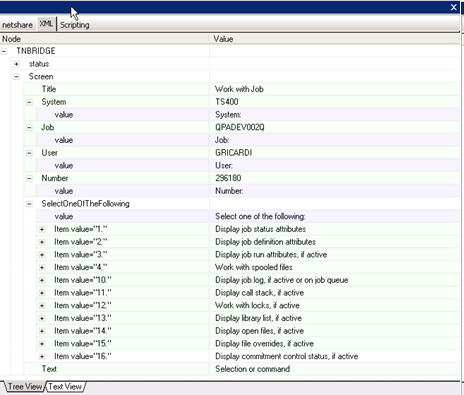Select the Number tree label
The width and height of the screenshot is (464, 395).
[55, 178]
